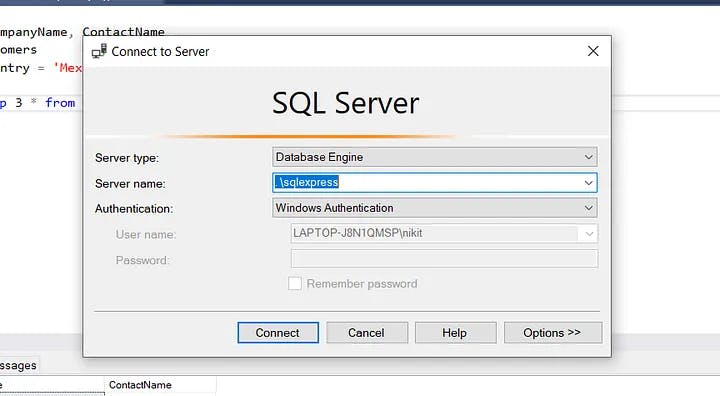Image resolution: width=720 pixels, height=396 pixels.
Task: Show more settings with Options >>
Action: pyautogui.click(x=552, y=333)
